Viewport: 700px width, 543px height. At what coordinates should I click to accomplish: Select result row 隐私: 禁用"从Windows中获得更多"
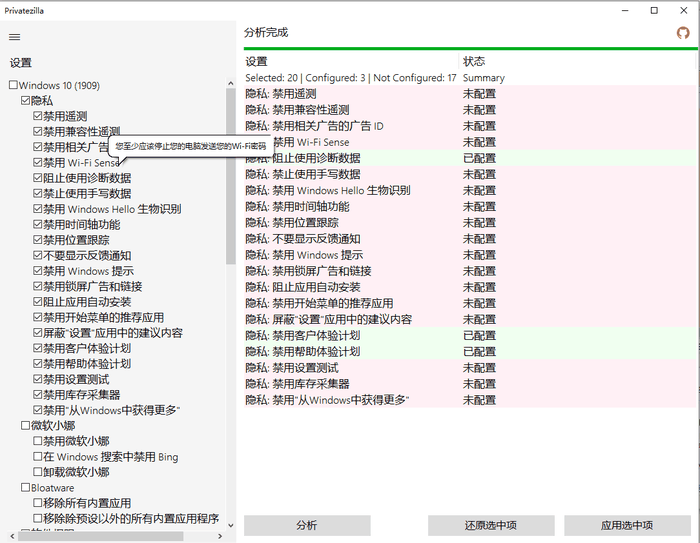(x=470, y=400)
